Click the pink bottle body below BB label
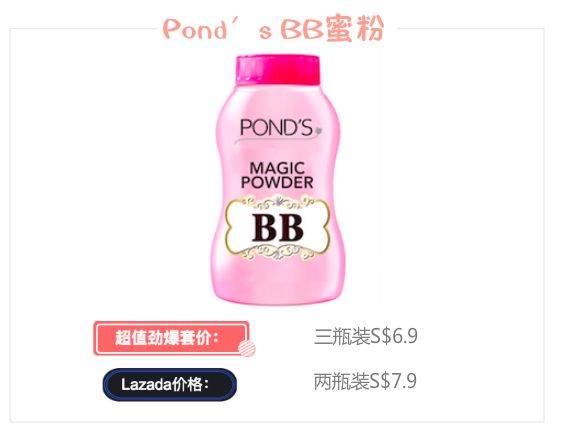The image size is (572, 439). pyautogui.click(x=278, y=283)
